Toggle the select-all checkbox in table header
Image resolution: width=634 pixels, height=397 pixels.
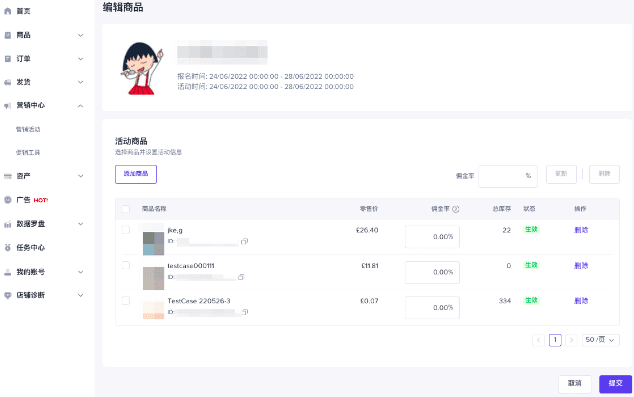click(126, 209)
